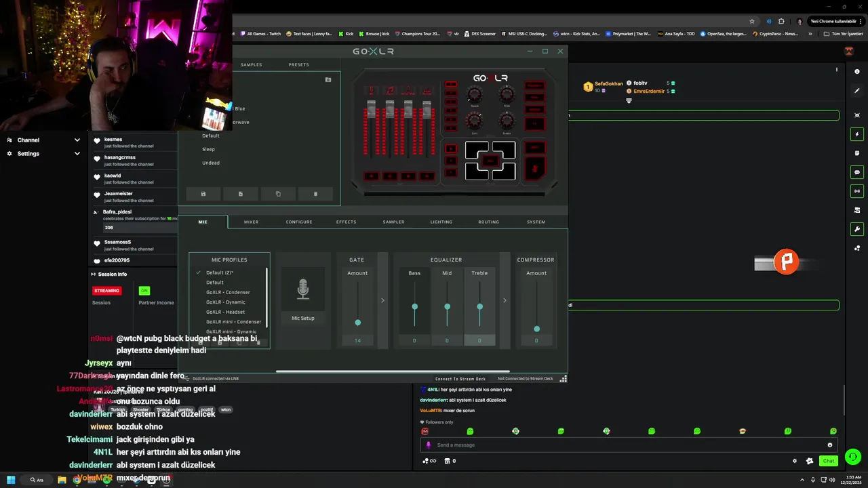Click the broadcast signal icon in Kick sidebar
The width and height of the screenshot is (868, 488).
pyautogui.click(x=857, y=191)
